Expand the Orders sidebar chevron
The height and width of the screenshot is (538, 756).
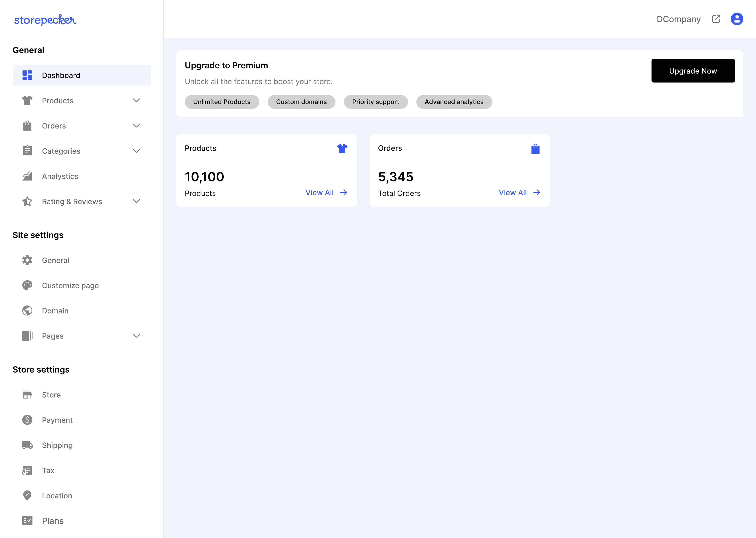point(136,125)
